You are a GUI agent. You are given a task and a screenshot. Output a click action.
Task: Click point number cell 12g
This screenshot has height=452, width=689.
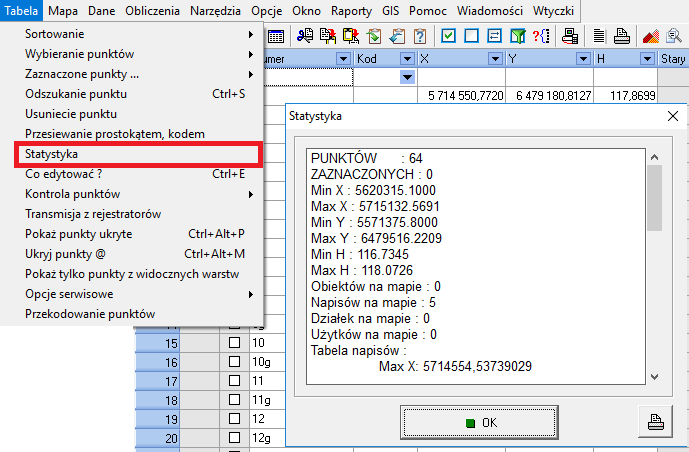pos(268,438)
